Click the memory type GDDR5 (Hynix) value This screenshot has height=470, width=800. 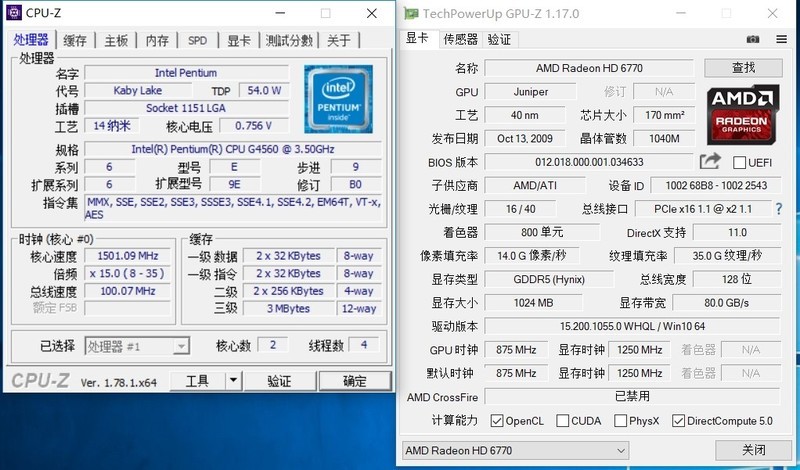click(x=549, y=279)
